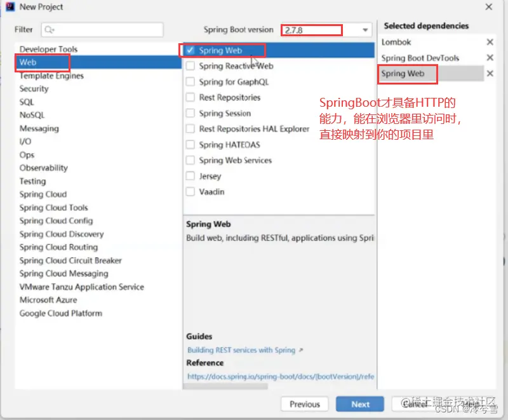Enable Spring Session dependency
This screenshot has width=508, height=420.
(190, 113)
